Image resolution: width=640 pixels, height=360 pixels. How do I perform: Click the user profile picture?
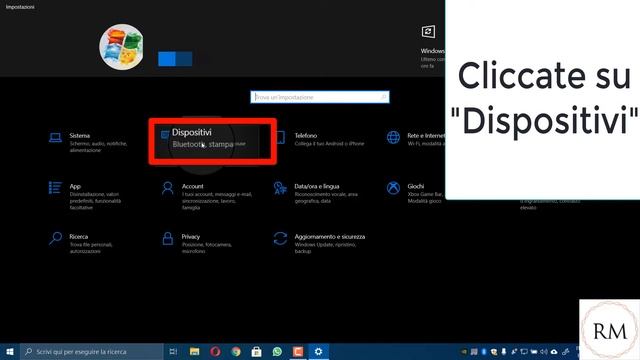click(x=121, y=47)
